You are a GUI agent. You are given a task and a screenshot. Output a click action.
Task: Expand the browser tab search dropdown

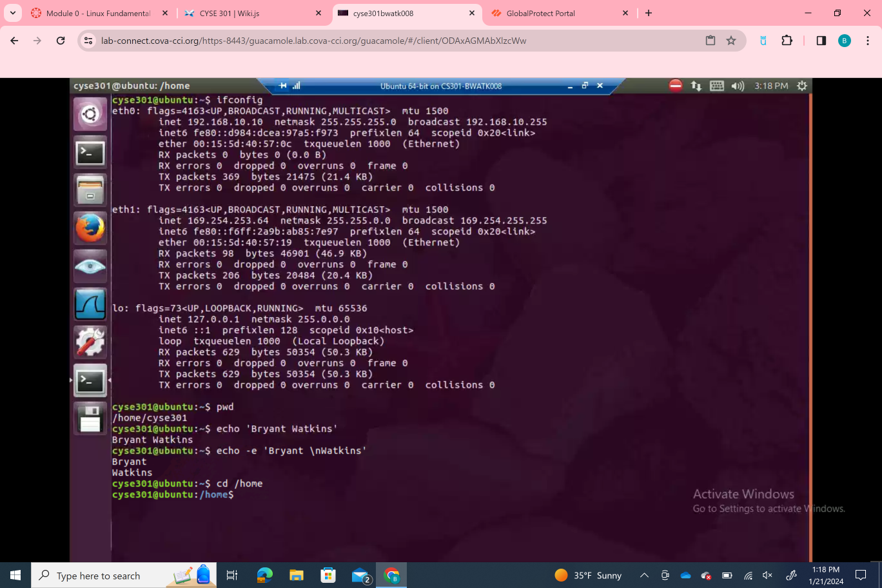pyautogui.click(x=13, y=13)
